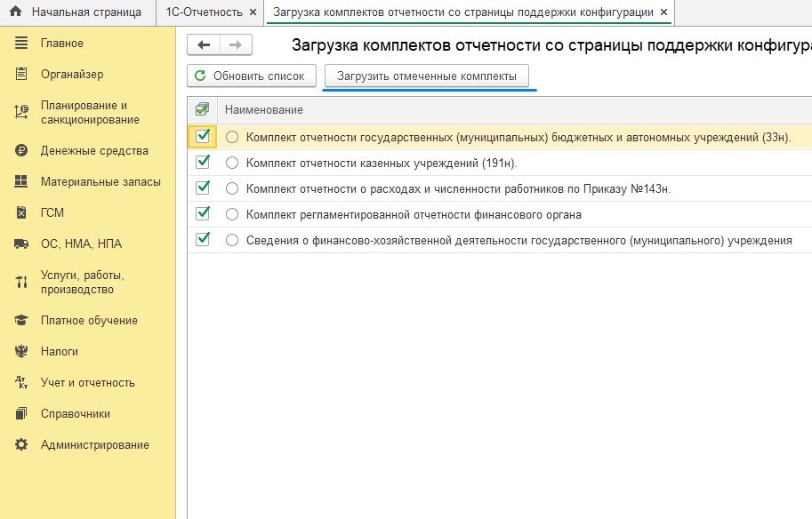
Task: Click the home icon on Начальная страница tab
Action: [16, 11]
